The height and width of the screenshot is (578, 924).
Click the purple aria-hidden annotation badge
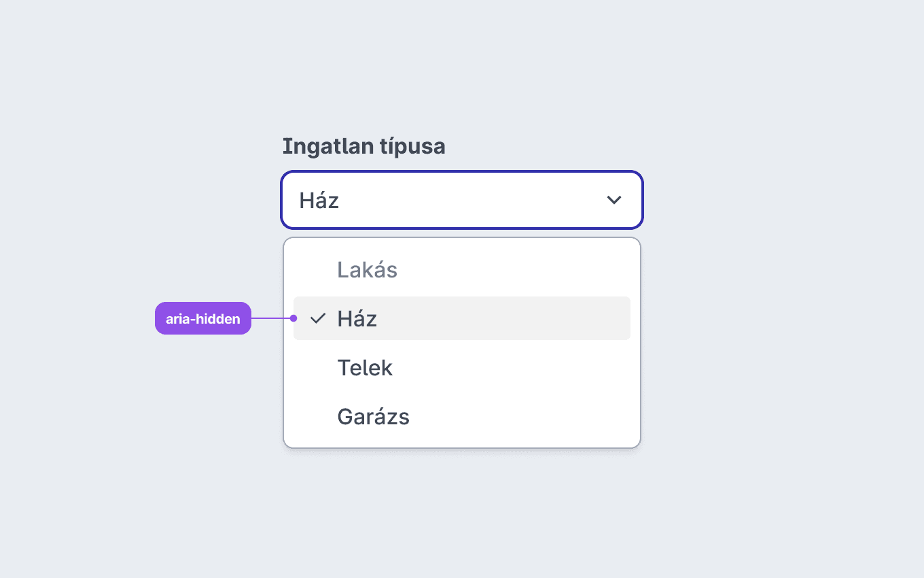point(203,318)
